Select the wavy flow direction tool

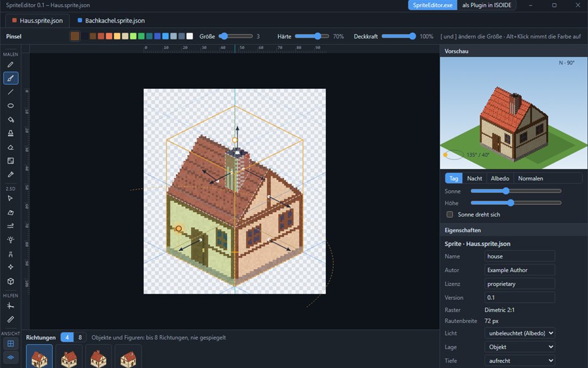[x=10, y=226]
